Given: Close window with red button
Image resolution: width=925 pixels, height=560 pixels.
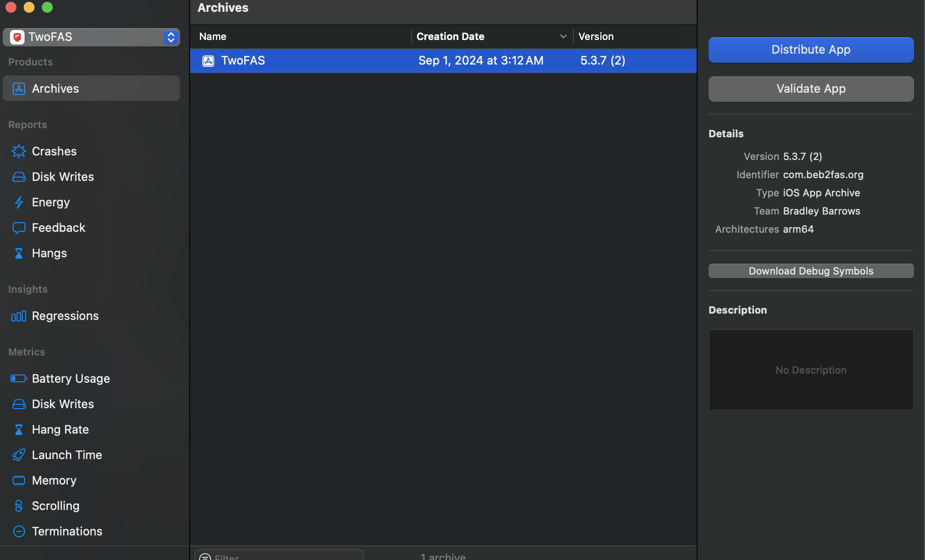Looking at the screenshot, I should coord(11,7).
